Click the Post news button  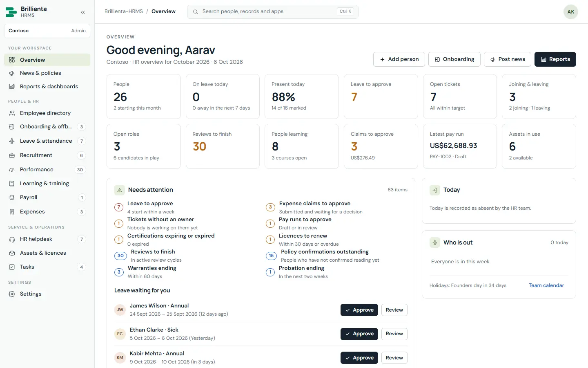[x=508, y=59]
